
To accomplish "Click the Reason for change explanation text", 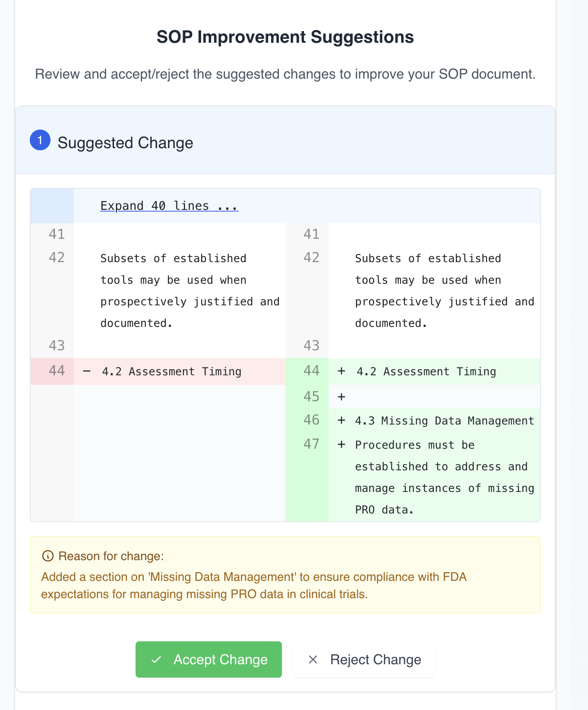I will tap(254, 586).
